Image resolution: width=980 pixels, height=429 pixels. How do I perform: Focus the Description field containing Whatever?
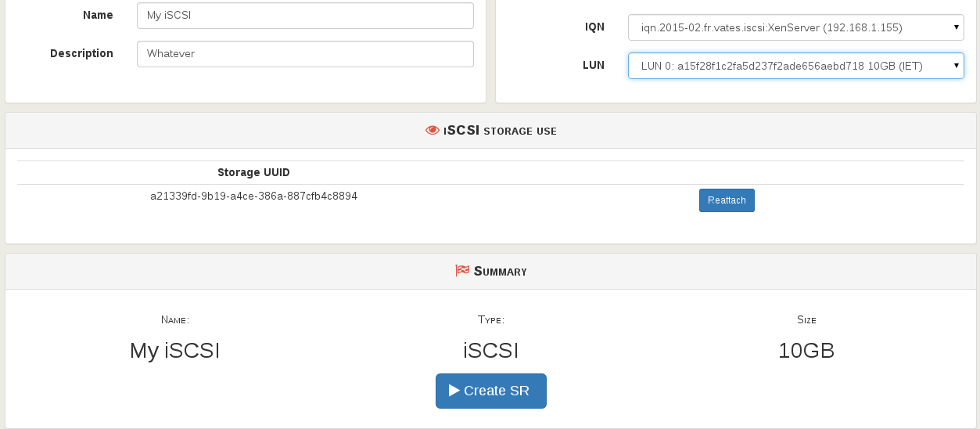click(x=305, y=54)
